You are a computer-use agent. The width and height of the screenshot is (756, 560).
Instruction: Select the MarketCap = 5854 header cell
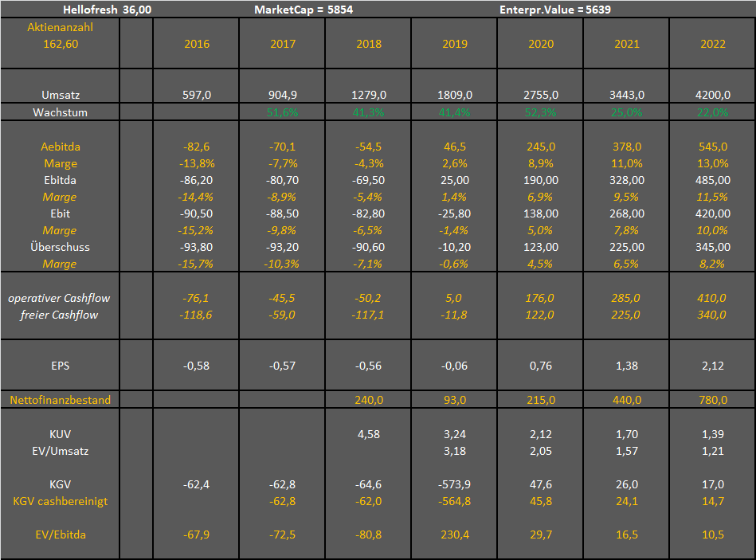pyautogui.click(x=304, y=10)
